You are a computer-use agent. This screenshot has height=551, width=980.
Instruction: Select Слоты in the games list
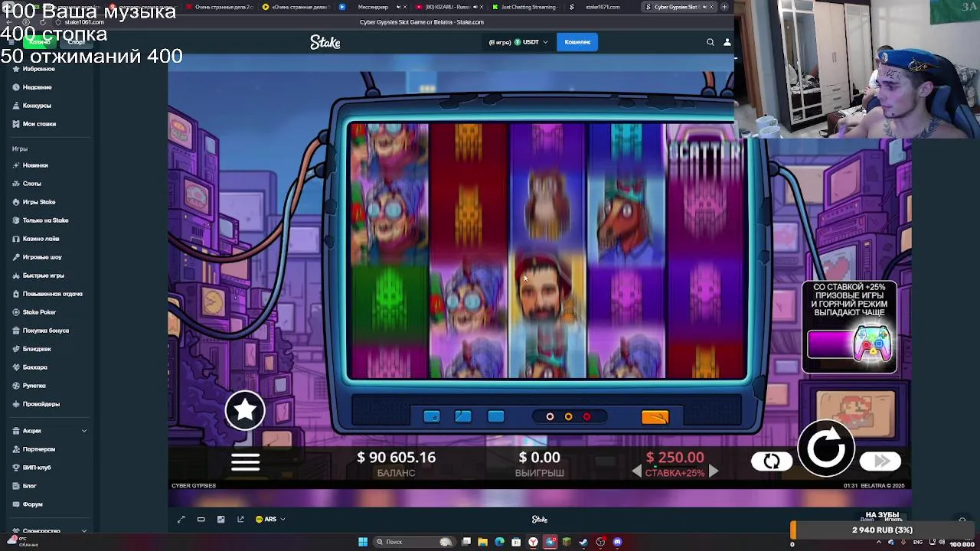pos(31,184)
